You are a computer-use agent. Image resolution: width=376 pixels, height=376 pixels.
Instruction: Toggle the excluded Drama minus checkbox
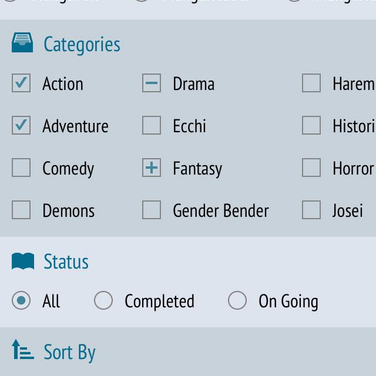(151, 83)
